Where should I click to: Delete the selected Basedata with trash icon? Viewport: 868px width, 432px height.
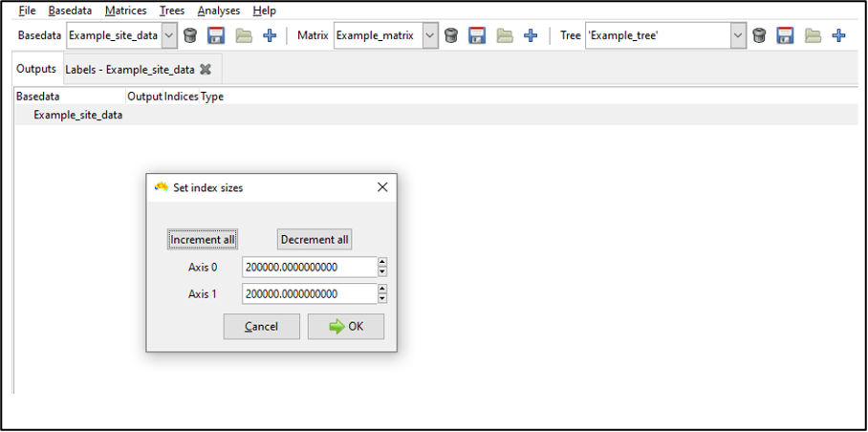tap(190, 35)
